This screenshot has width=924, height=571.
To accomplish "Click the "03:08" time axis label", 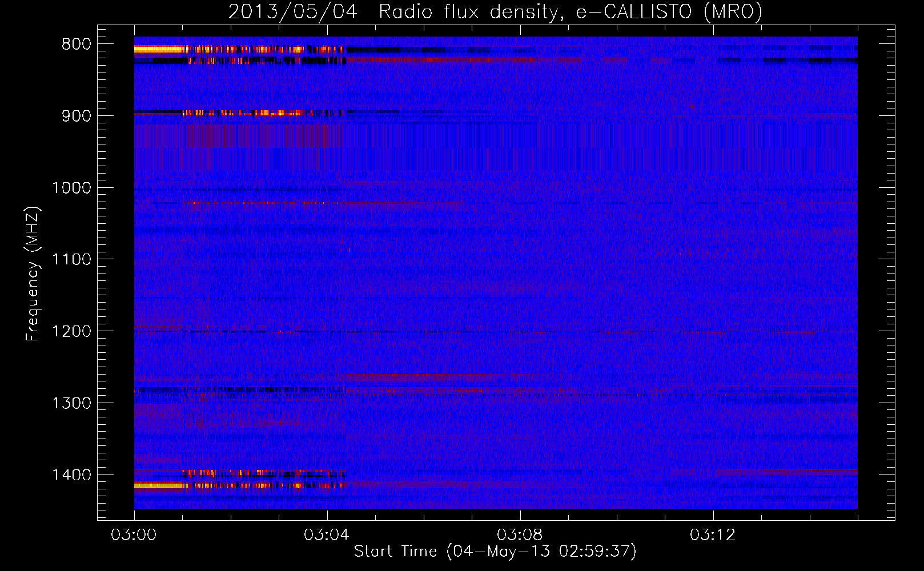I will (x=520, y=535).
